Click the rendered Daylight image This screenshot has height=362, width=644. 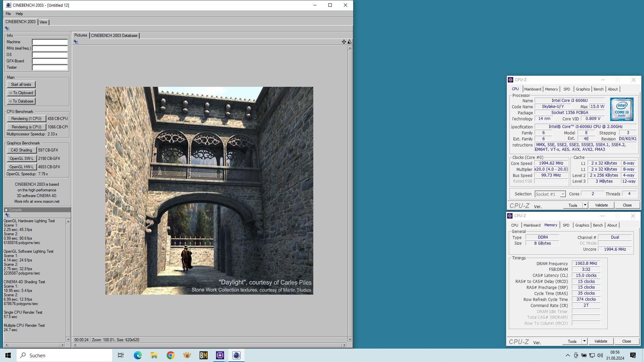pyautogui.click(x=209, y=191)
